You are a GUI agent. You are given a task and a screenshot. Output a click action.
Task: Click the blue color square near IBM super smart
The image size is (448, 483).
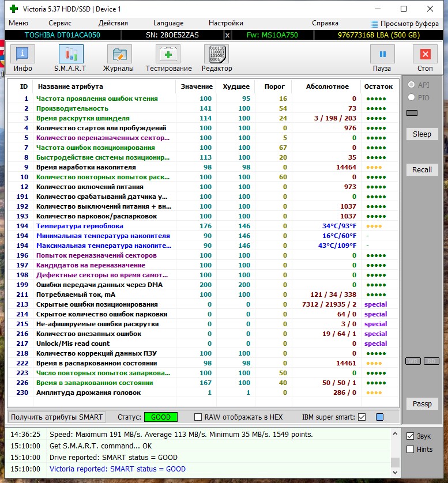coord(379,417)
